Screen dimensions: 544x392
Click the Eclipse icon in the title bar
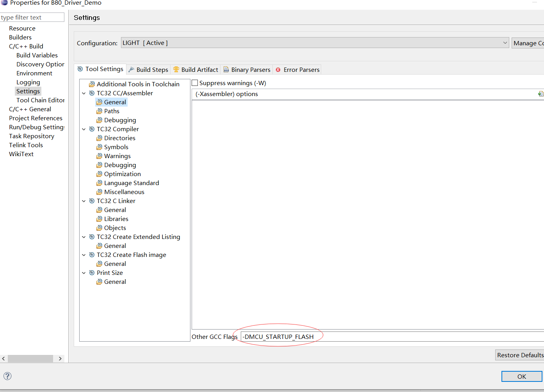4,2
